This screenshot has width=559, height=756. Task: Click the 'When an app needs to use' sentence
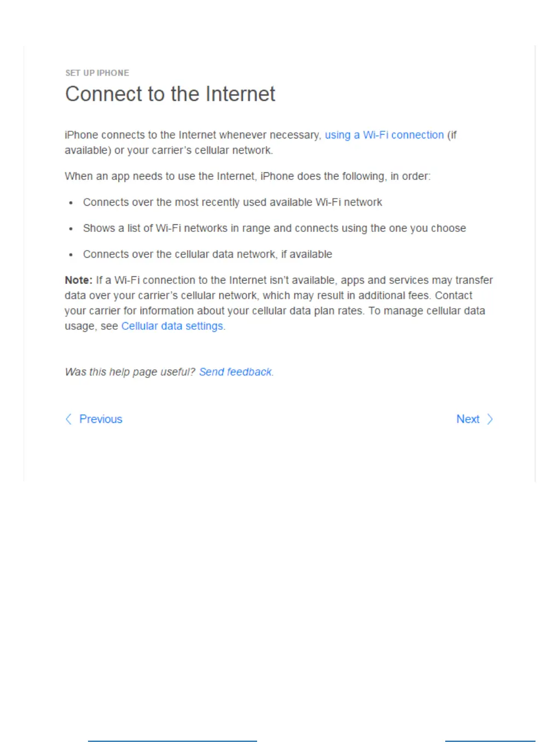[248, 176]
